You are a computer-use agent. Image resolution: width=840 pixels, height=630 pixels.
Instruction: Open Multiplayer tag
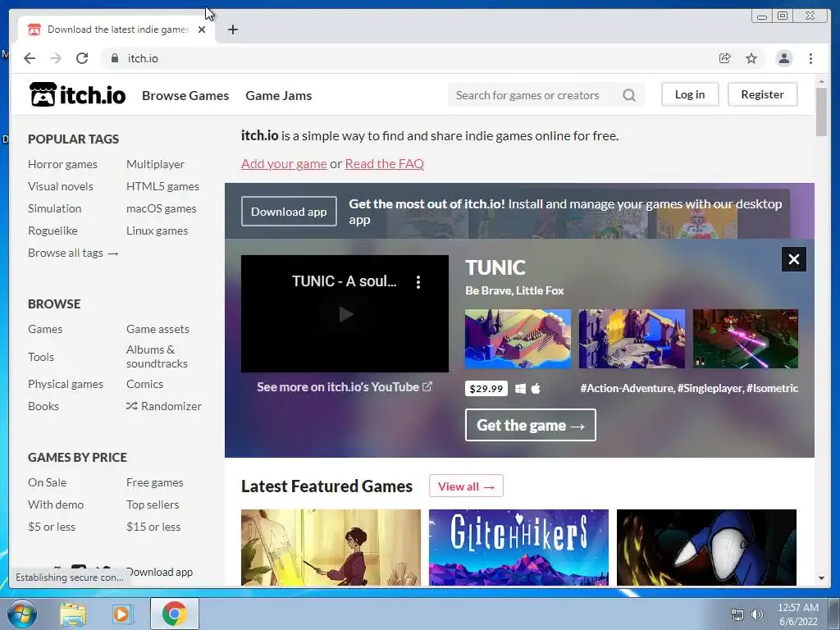[x=155, y=164]
